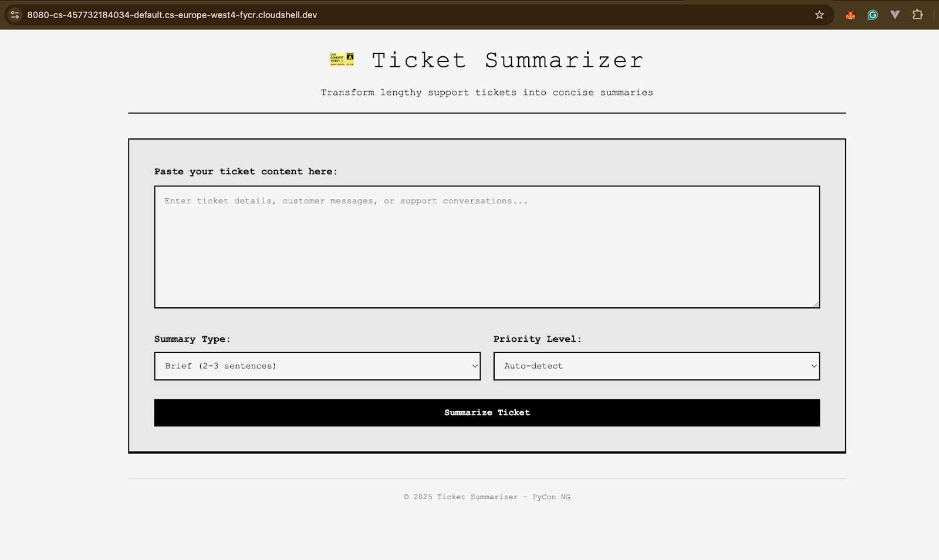Viewport: 939px width, 560px height.
Task: Click the textarea resize handle corner
Action: pos(816,304)
